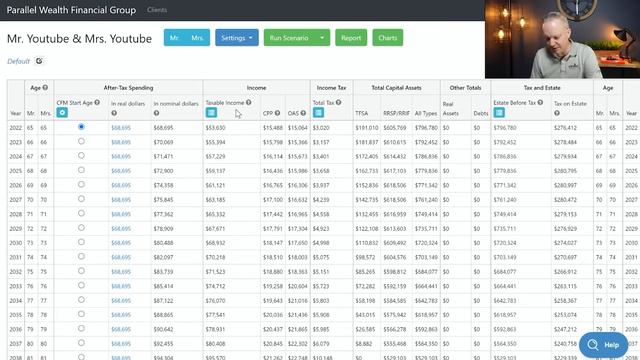The width and height of the screenshot is (640, 360).
Task: Click All Types value $796,780 for 2022
Action: coord(426,128)
